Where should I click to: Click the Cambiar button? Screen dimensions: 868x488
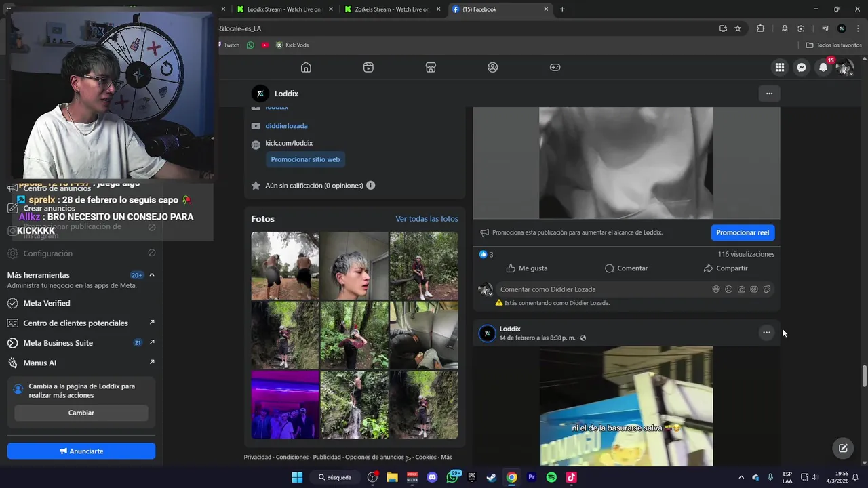coord(81,413)
